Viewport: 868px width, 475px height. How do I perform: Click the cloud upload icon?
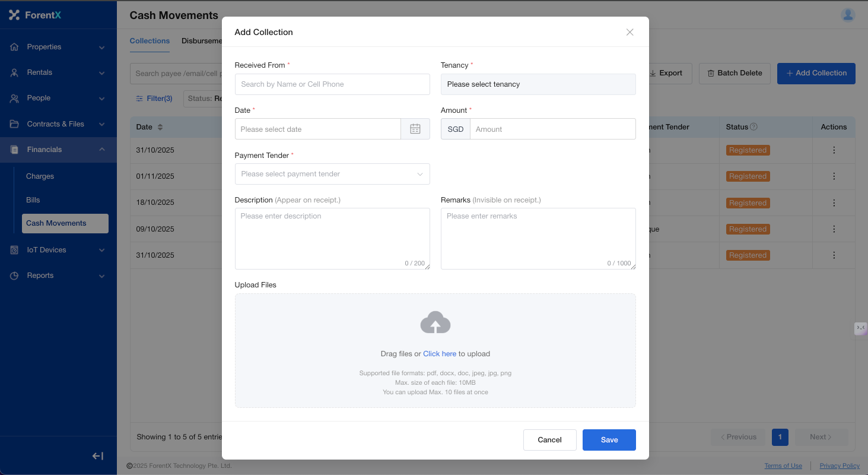point(435,322)
